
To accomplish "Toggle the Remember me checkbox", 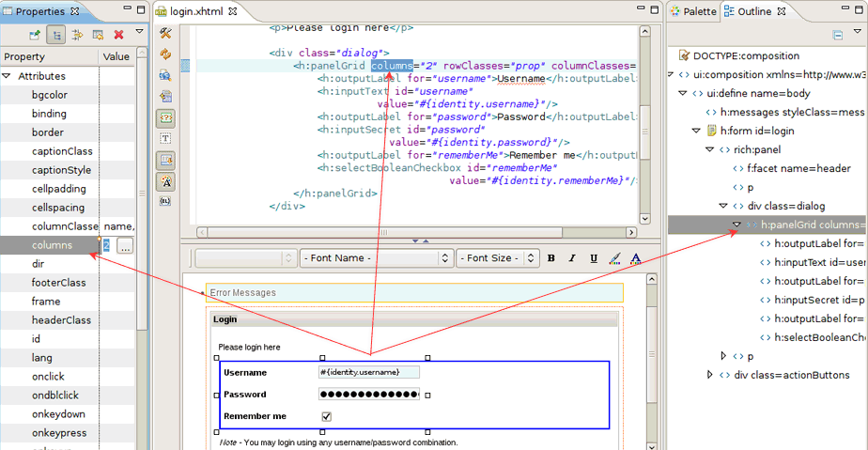I will tap(326, 416).
